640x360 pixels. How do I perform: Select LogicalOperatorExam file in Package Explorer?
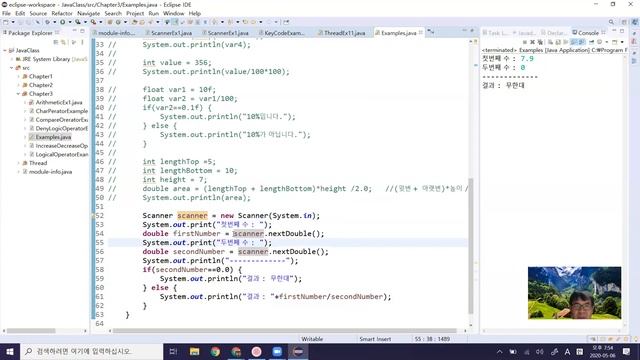click(62, 154)
